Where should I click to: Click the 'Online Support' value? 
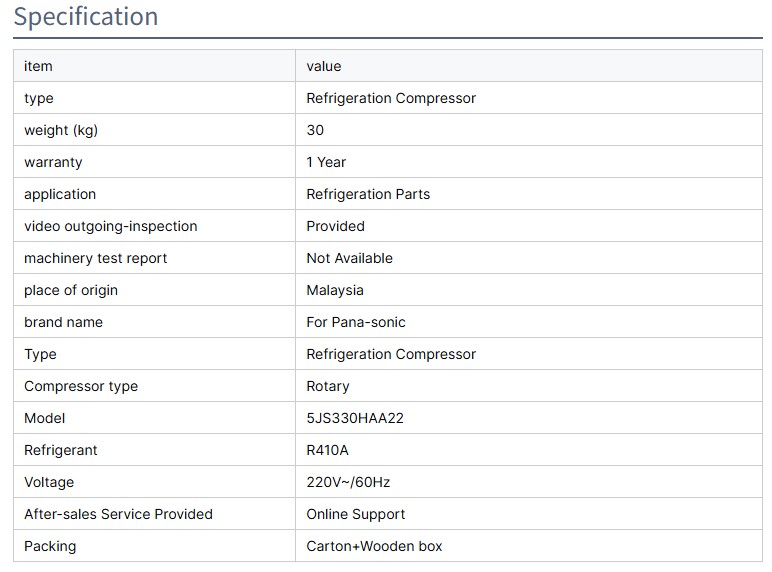coord(356,514)
